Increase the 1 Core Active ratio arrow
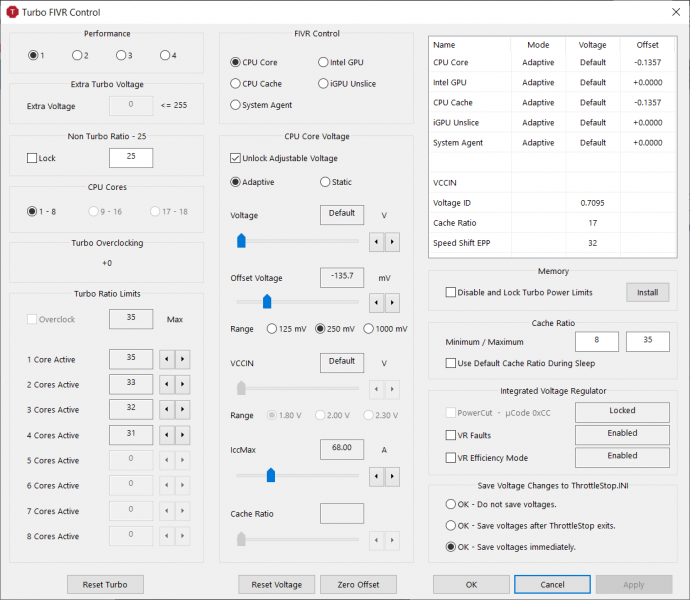This screenshot has width=690, height=600. (182, 359)
